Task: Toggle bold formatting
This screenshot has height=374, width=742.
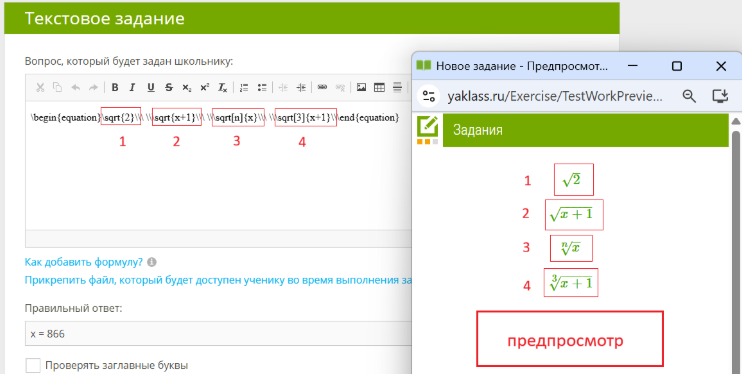Action: click(x=115, y=88)
